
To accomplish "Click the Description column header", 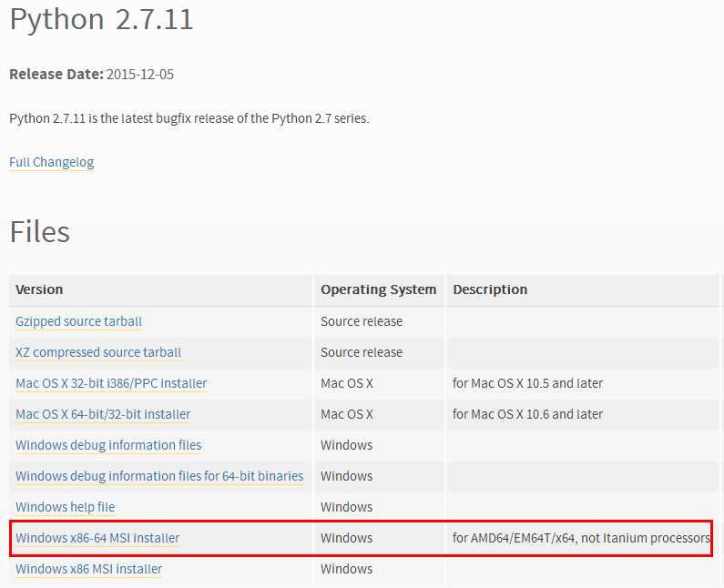I will click(490, 289).
